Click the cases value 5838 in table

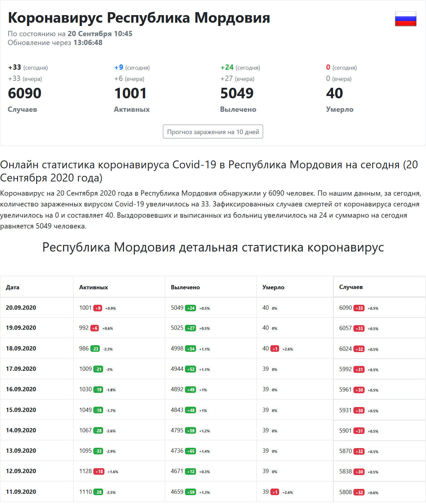pos(346,471)
